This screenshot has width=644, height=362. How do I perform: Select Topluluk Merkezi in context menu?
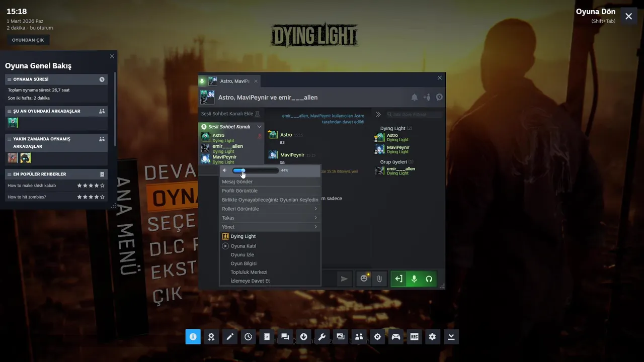pyautogui.click(x=270, y=272)
